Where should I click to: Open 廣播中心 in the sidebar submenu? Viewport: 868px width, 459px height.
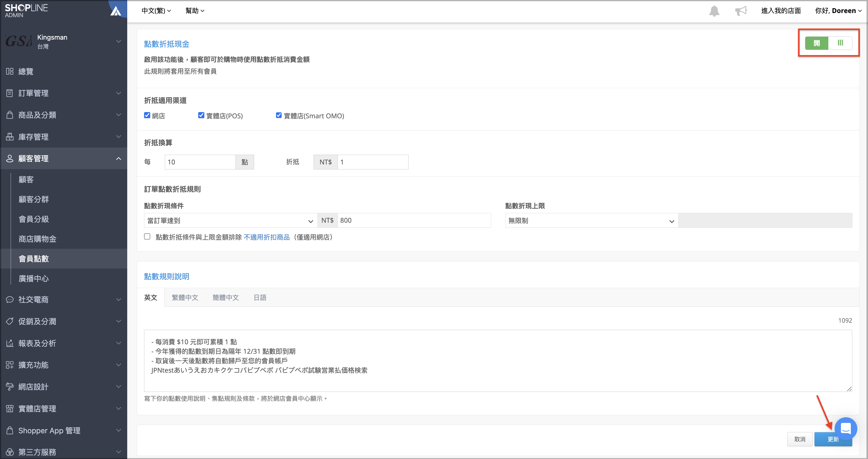click(34, 279)
